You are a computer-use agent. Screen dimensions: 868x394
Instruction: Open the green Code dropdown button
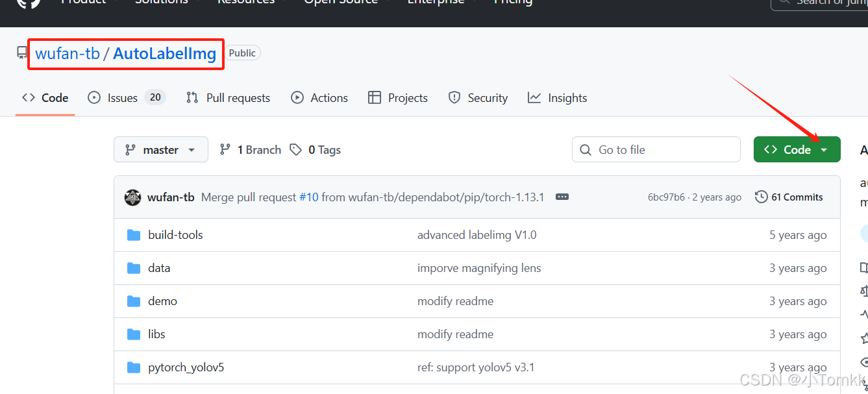(x=797, y=149)
